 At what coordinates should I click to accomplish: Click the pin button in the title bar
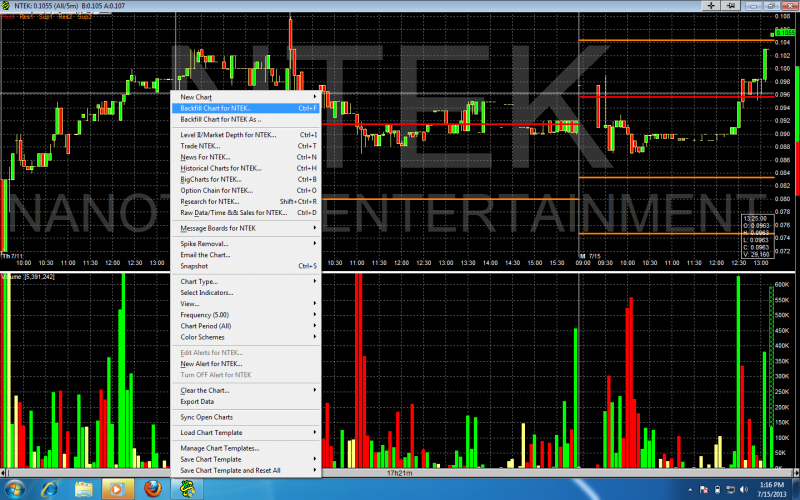pos(731,6)
